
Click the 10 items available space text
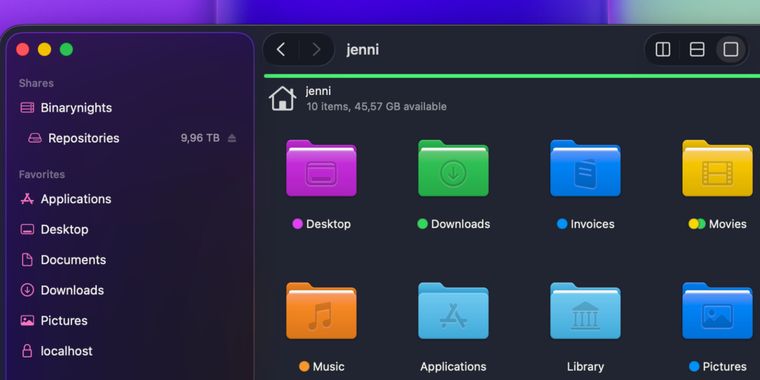pos(376,107)
